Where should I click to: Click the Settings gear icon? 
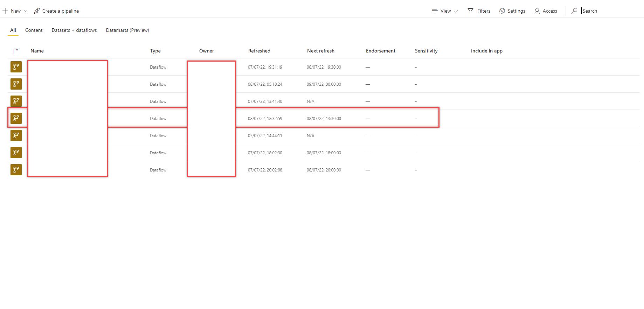502,11
